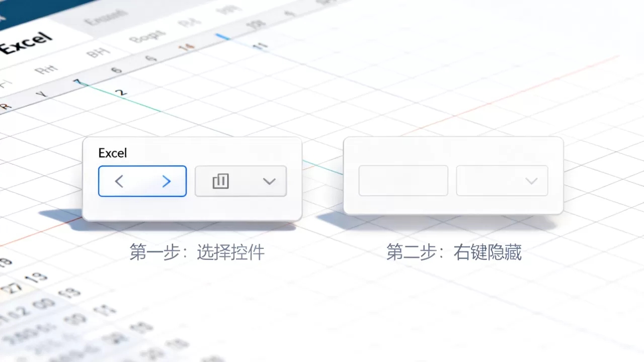Click the caption '第二步：右键隐藏'
Viewport: 644px width, 362px height.
click(454, 252)
